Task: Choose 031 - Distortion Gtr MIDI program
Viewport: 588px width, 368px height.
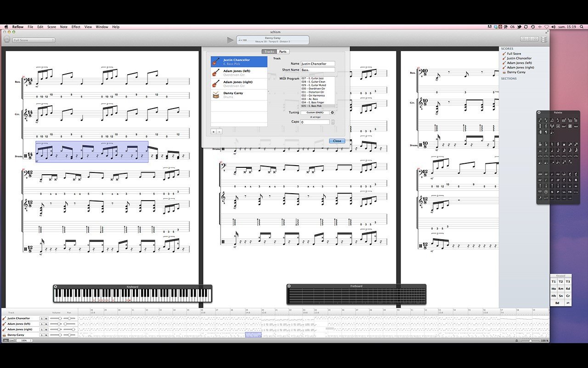Action: tap(317, 92)
